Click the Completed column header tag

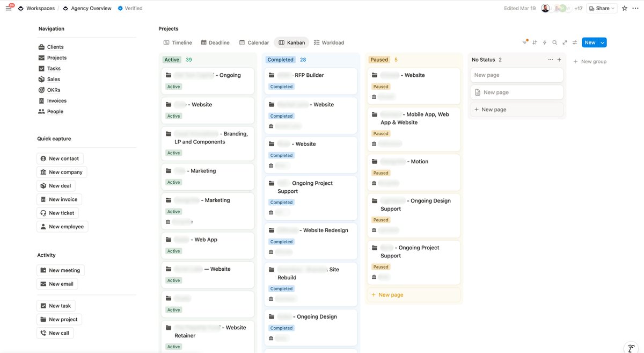click(x=281, y=60)
